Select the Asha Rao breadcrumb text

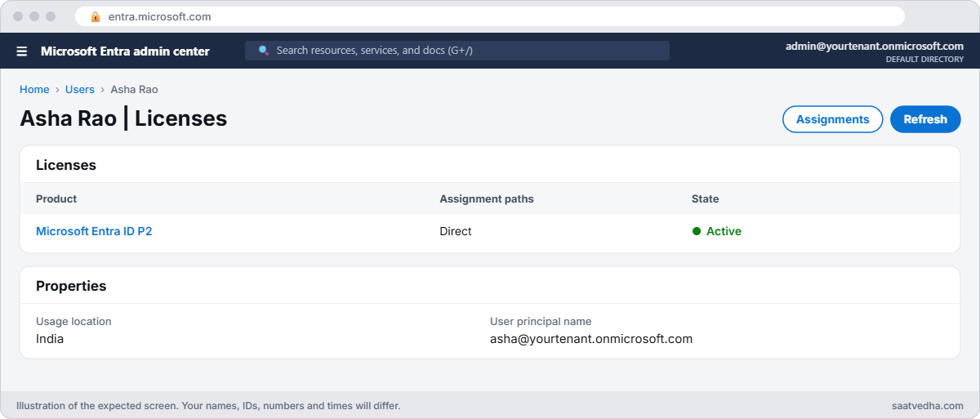pyautogui.click(x=134, y=90)
